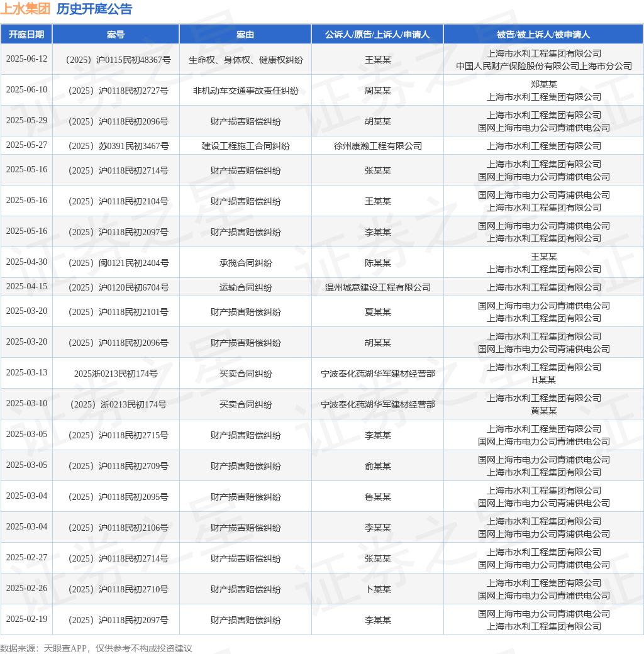The height and width of the screenshot is (654, 644).
Task: Click the 被告/被上诉人/被申请人 column header
Action: tap(543, 35)
